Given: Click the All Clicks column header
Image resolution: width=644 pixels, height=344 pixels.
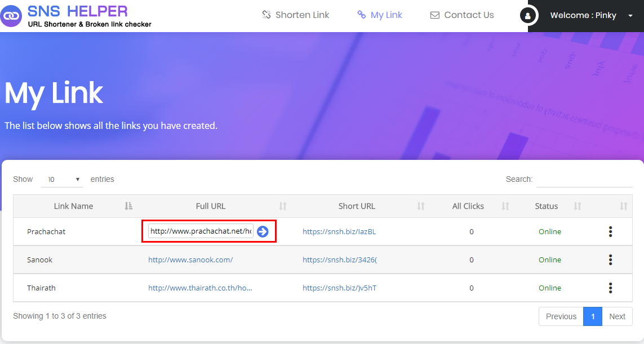Looking at the screenshot, I should click(x=468, y=206).
